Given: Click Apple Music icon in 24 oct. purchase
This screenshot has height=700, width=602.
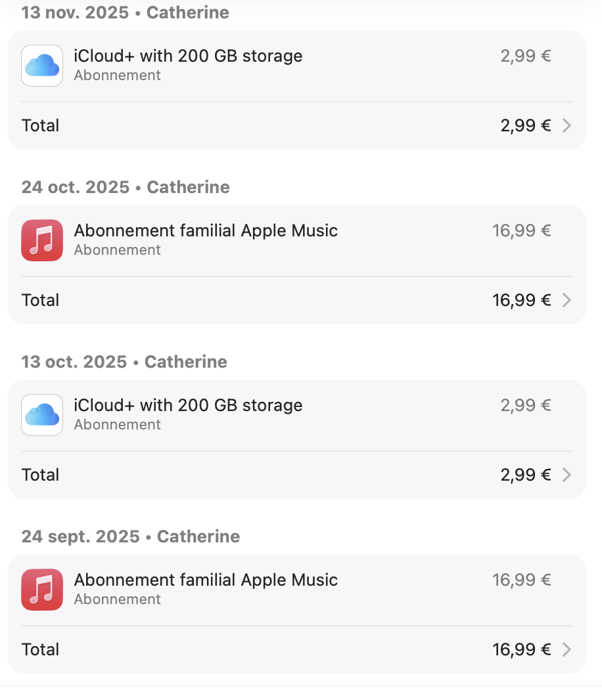Looking at the screenshot, I should coord(42,240).
